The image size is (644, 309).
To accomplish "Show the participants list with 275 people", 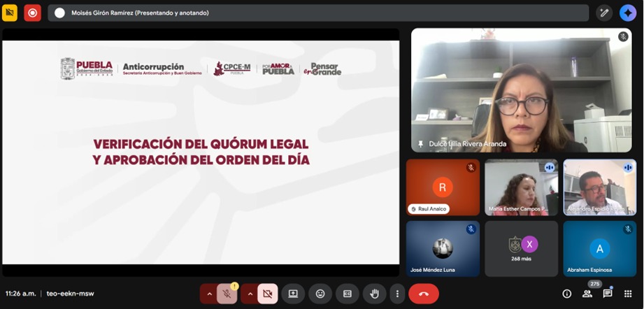I will 587,294.
